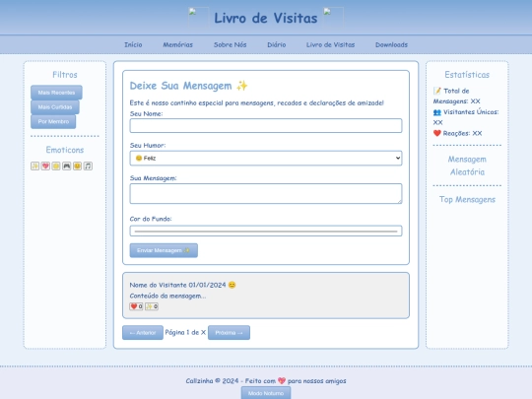The image size is (532, 399).
Task: Go to previous page with Anterior
Action: pyautogui.click(x=143, y=333)
